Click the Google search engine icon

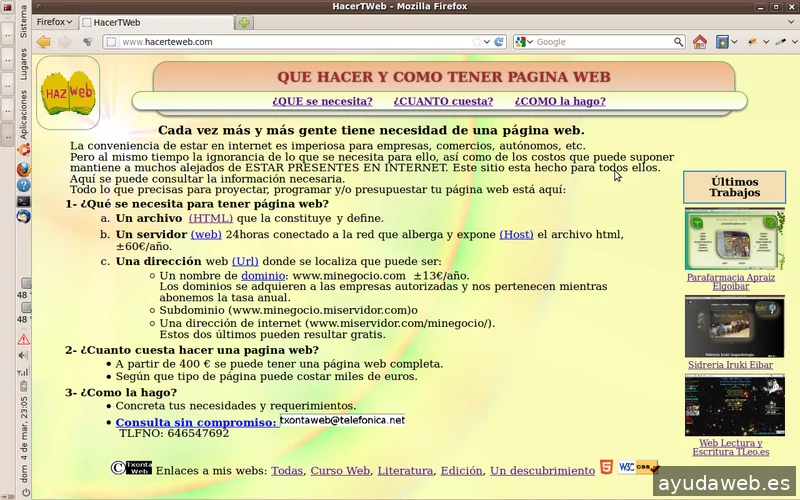pos(520,42)
